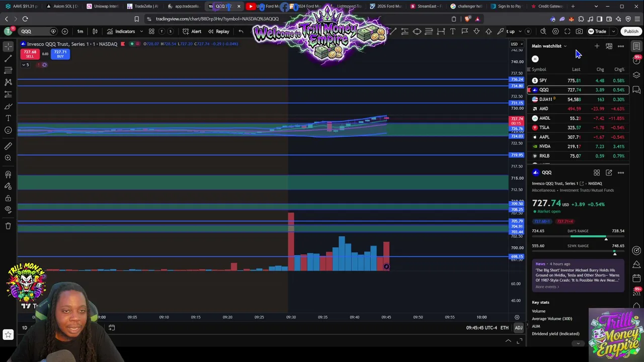Open the alerts panel in right sidebar
Viewport: 644px width, 362px height.
coord(636,61)
